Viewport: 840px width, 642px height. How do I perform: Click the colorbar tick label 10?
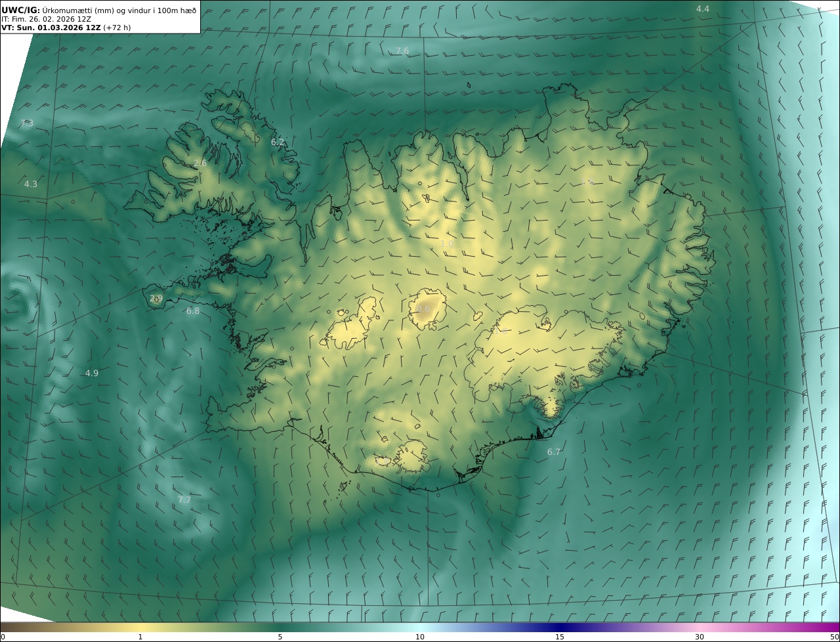420,637
